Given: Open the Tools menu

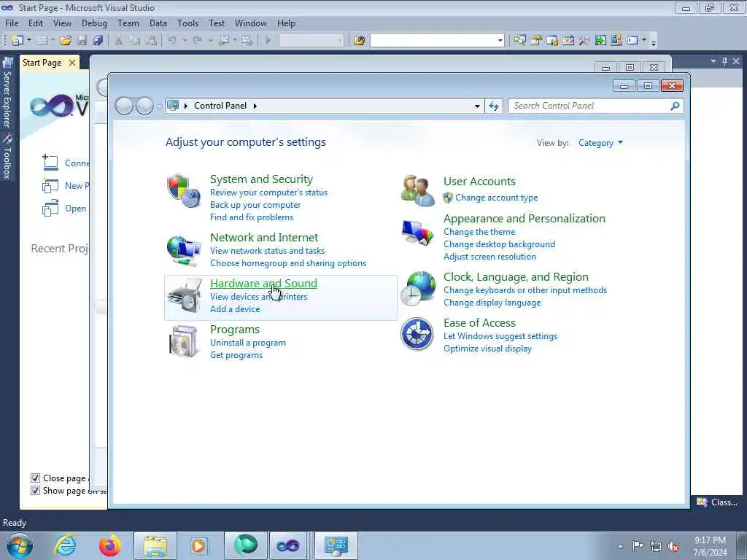Looking at the screenshot, I should 187,23.
